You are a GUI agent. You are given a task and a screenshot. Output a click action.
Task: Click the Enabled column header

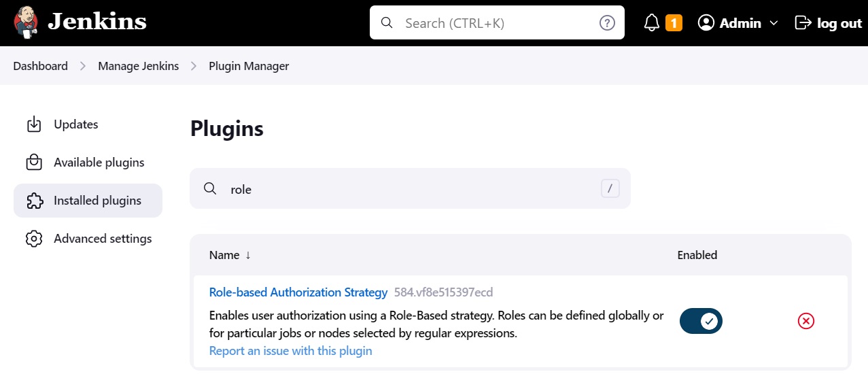tap(697, 255)
